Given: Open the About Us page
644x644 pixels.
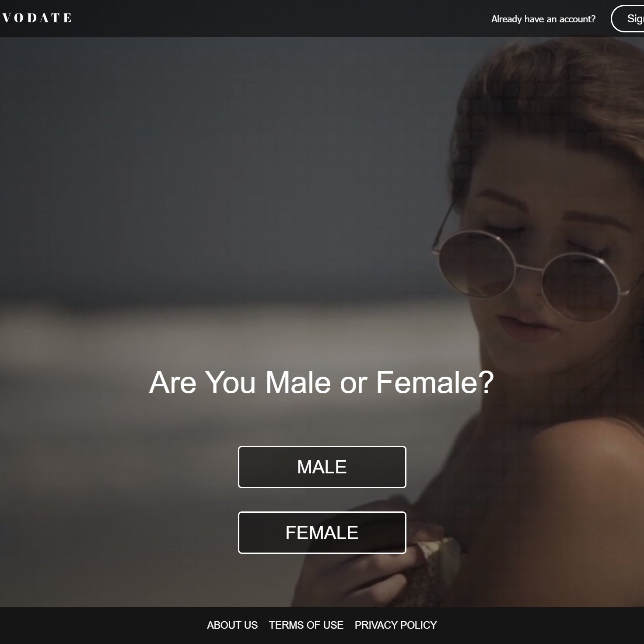Looking at the screenshot, I should coord(232,625).
